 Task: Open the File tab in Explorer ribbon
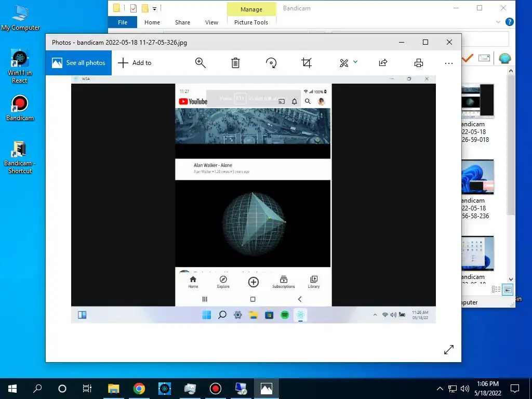point(123,22)
